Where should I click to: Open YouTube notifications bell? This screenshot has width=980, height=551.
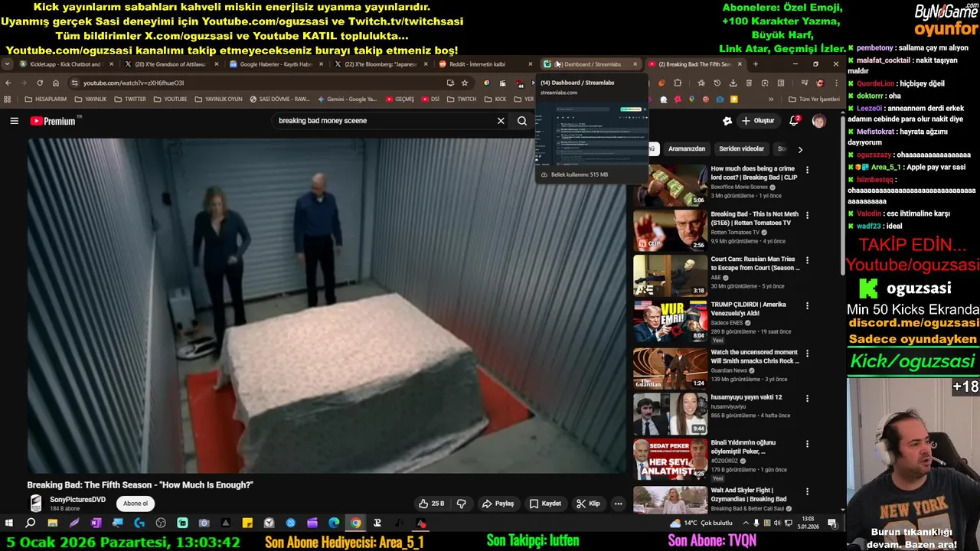pos(794,121)
